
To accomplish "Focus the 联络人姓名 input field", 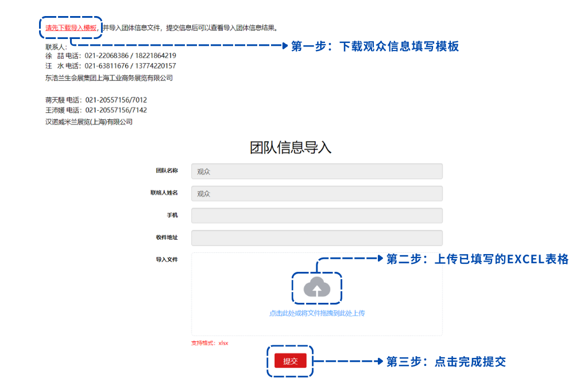I will [316, 194].
